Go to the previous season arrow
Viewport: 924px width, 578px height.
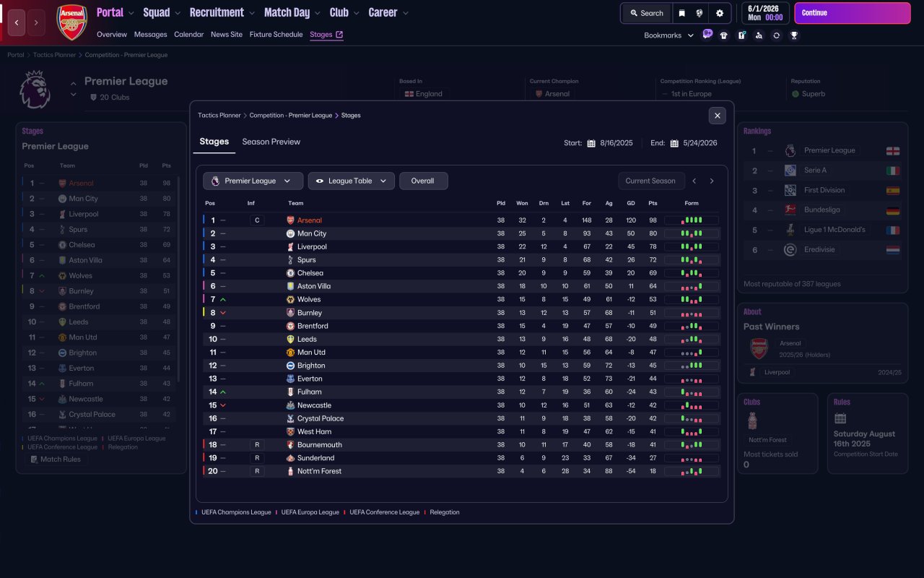[694, 181]
